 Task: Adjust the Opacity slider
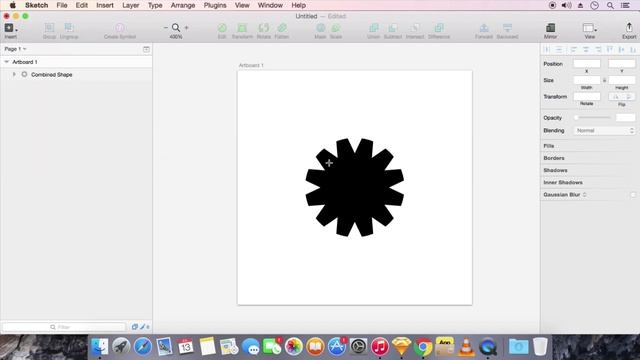593,118
